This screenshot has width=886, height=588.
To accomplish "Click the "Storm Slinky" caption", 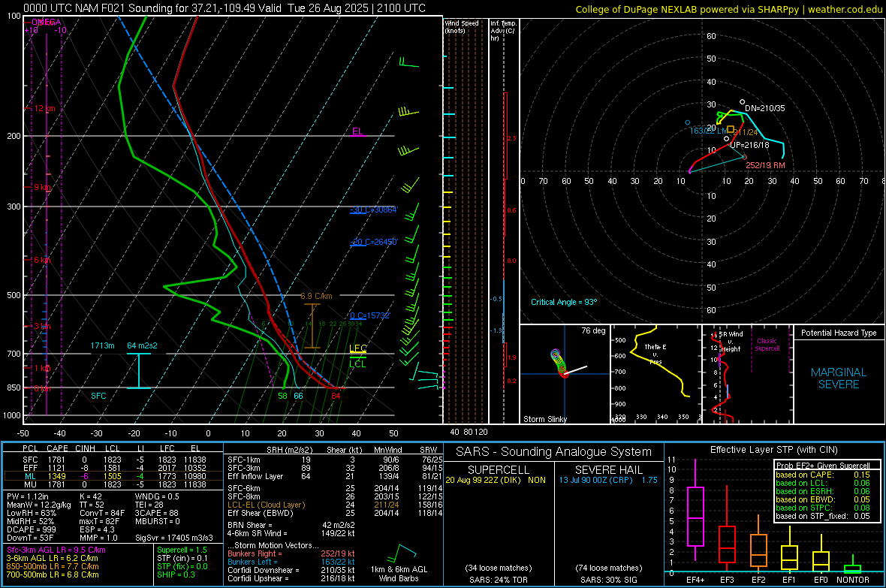I will (x=544, y=419).
